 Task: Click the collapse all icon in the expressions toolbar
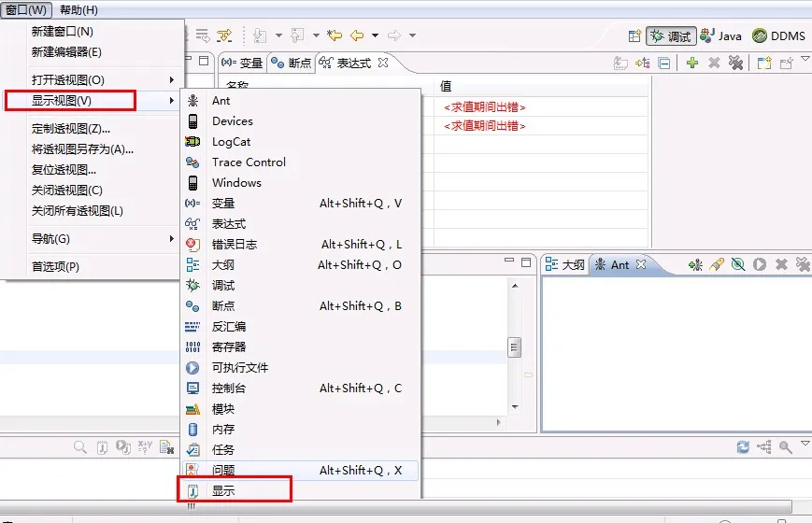point(663,64)
